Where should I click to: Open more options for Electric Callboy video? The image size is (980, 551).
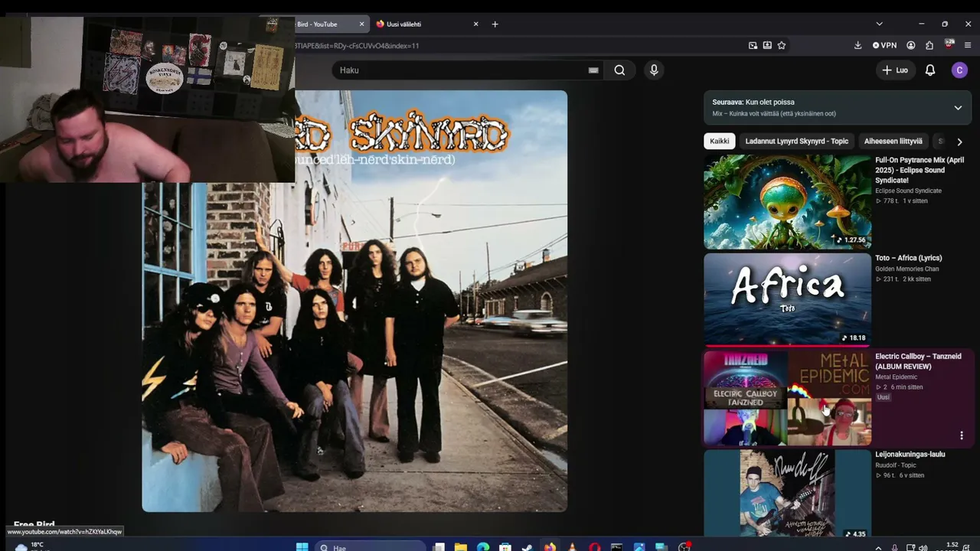(x=962, y=435)
